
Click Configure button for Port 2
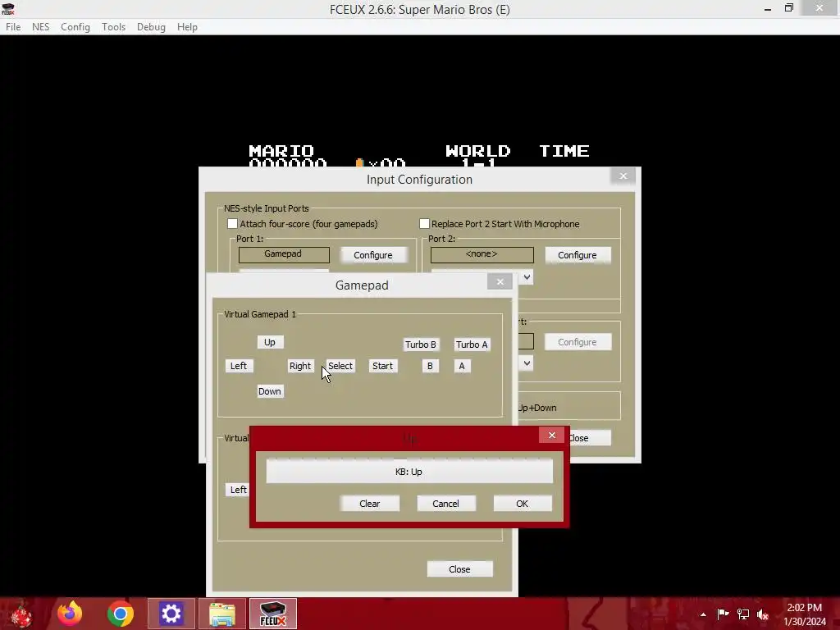pos(577,255)
